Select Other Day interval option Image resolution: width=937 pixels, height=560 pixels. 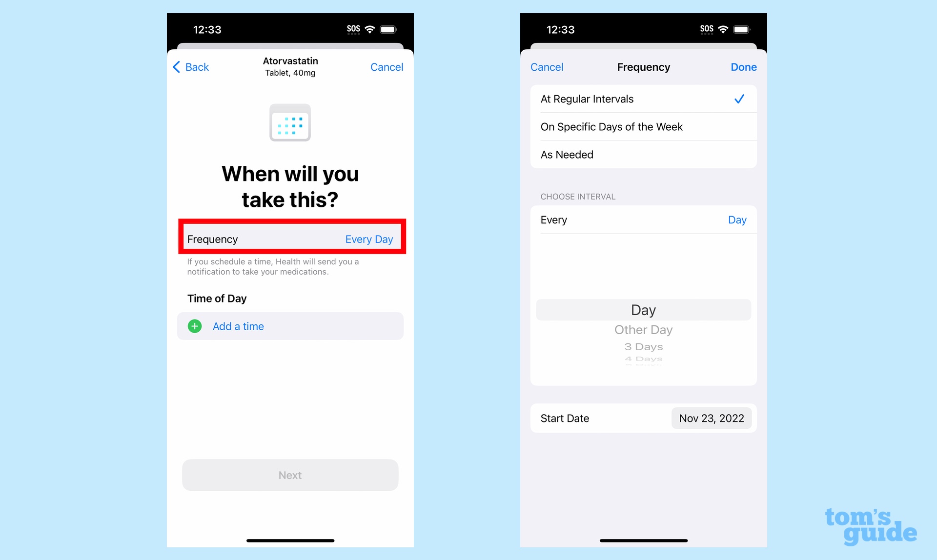point(644,329)
